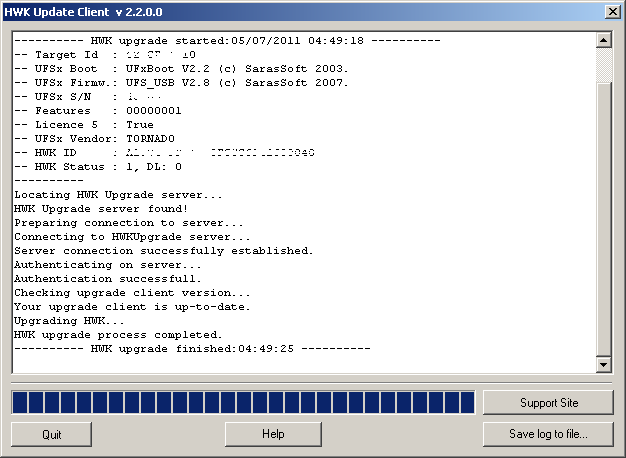The image size is (626, 458).
Task: Click the 'Target Id' log line
Action: click(105, 55)
